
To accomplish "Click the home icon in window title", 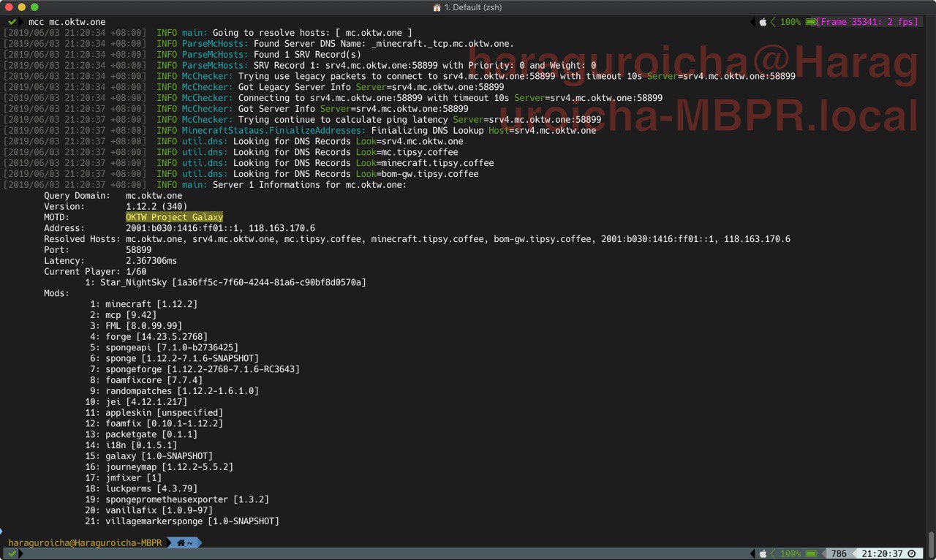I will 437,7.
